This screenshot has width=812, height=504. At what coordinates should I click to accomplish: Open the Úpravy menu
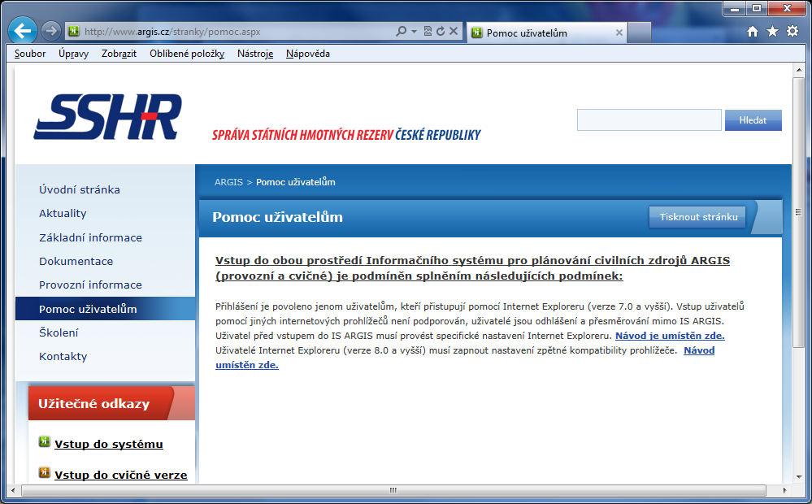(73, 54)
